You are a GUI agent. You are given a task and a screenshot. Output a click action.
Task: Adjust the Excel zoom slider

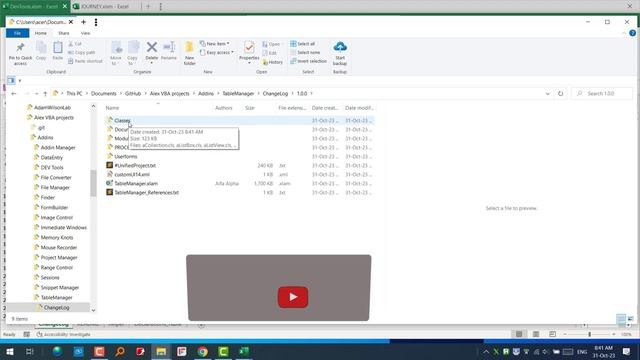[589, 334]
